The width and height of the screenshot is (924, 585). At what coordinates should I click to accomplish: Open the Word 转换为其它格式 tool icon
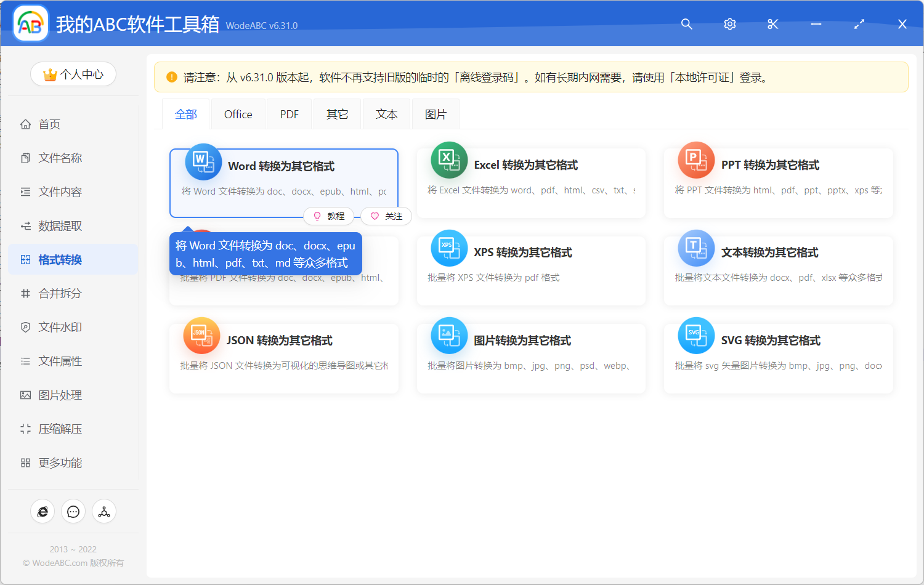[x=203, y=161]
